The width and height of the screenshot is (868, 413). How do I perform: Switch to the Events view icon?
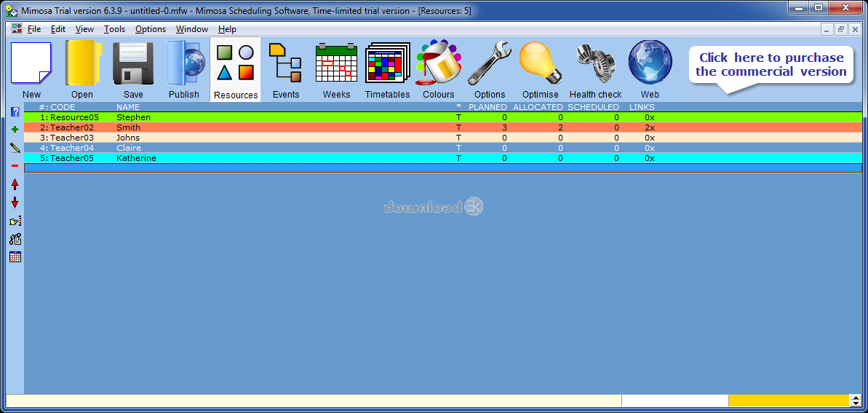[x=286, y=63]
